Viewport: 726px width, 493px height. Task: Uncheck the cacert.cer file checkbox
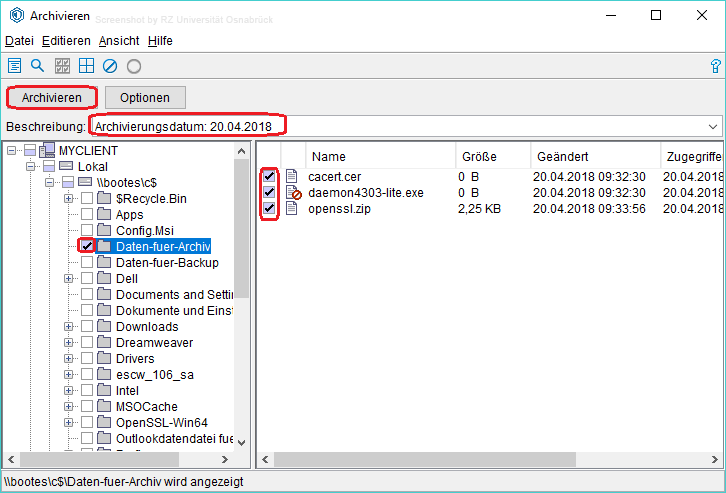coord(269,176)
